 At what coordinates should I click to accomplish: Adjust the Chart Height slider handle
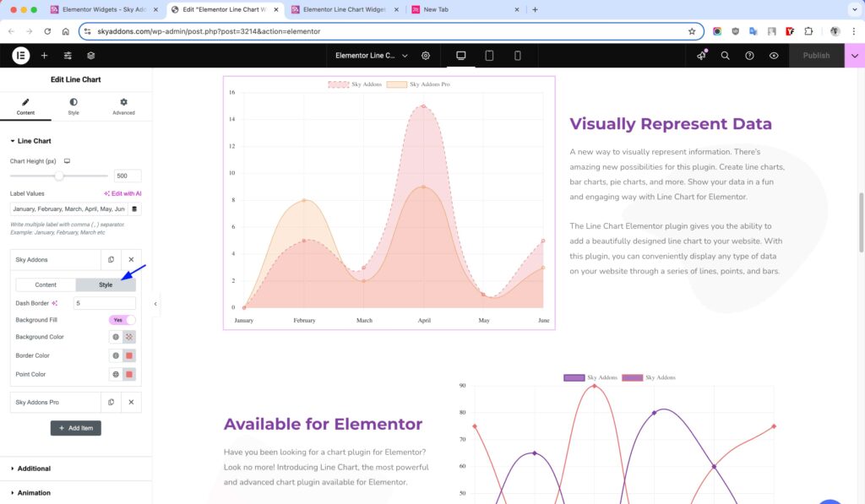(59, 176)
